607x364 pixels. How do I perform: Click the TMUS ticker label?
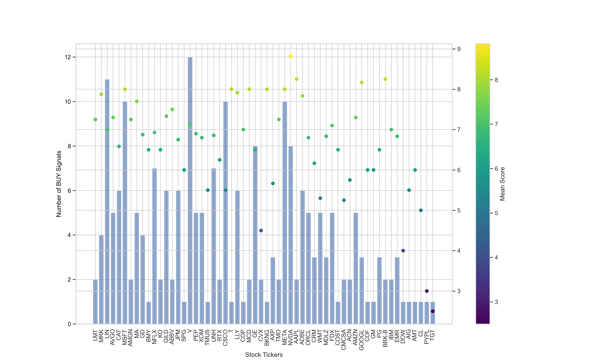point(208,337)
